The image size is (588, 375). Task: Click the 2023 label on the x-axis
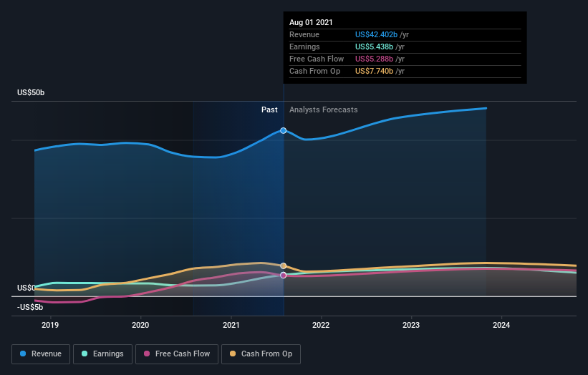pyautogui.click(x=411, y=324)
